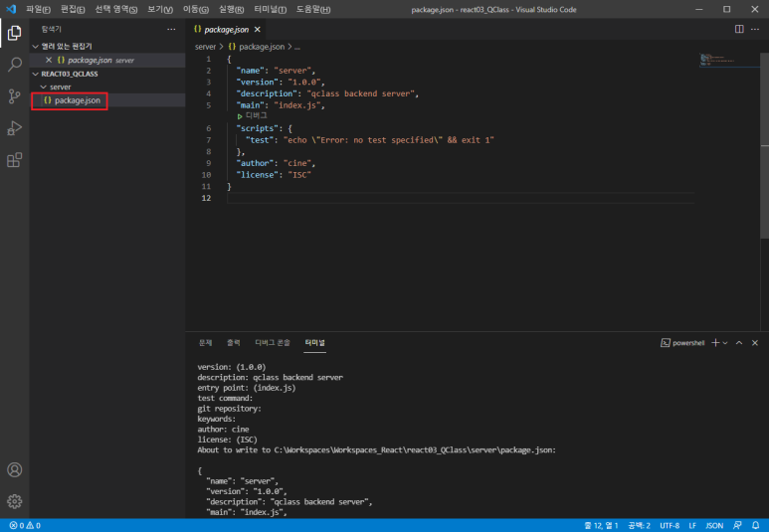Viewport: 769px width, 532px height.
Task: Select the Terminal panel tab (터미널)
Action: pos(314,343)
